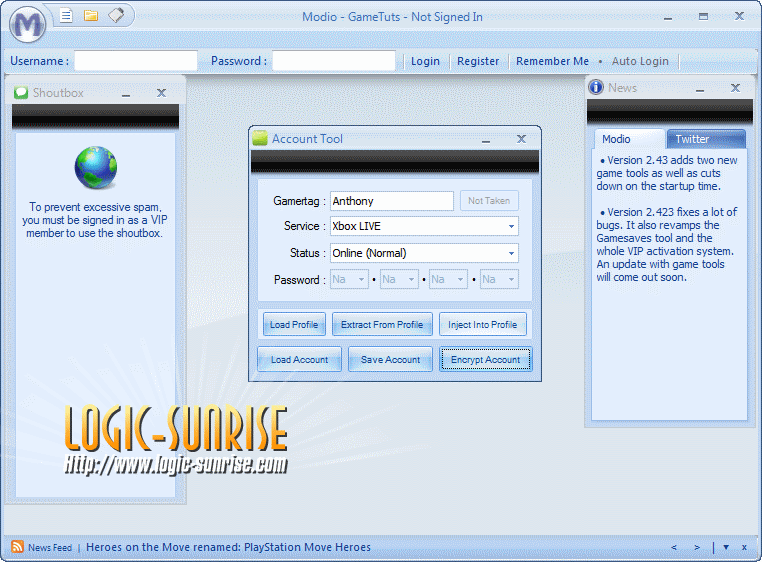
Task: Click the Version 2.43 news entry
Action: click(667, 173)
